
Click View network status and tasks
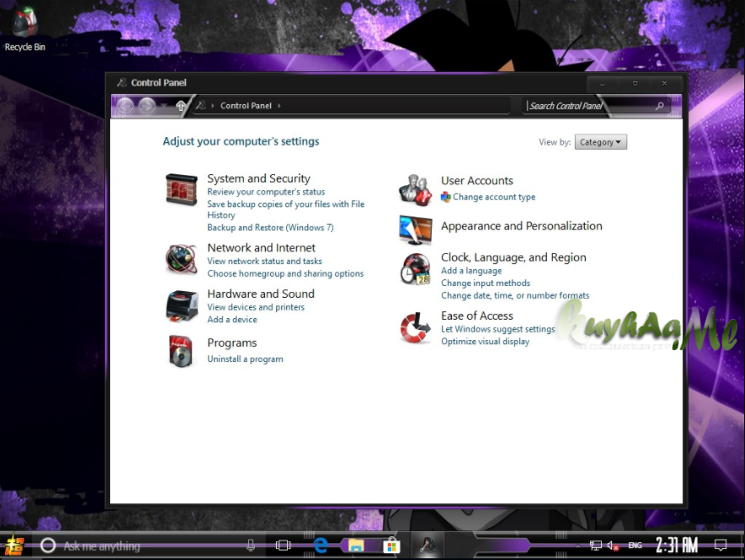point(265,261)
